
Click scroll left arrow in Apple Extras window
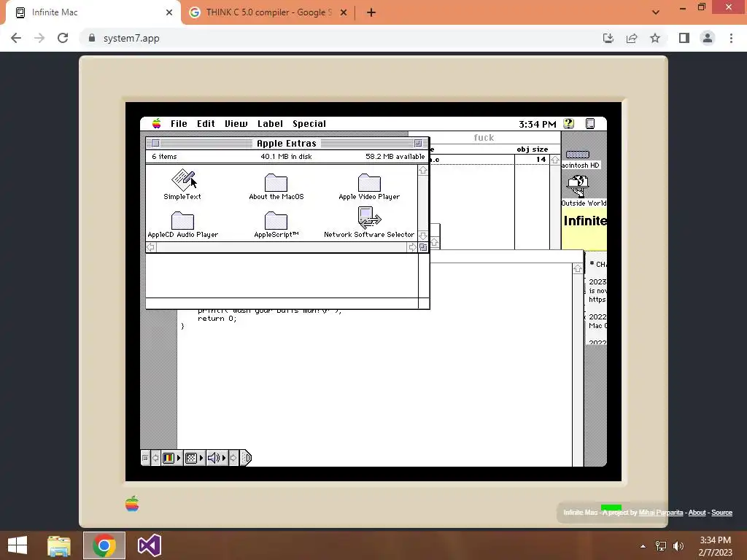[150, 247]
